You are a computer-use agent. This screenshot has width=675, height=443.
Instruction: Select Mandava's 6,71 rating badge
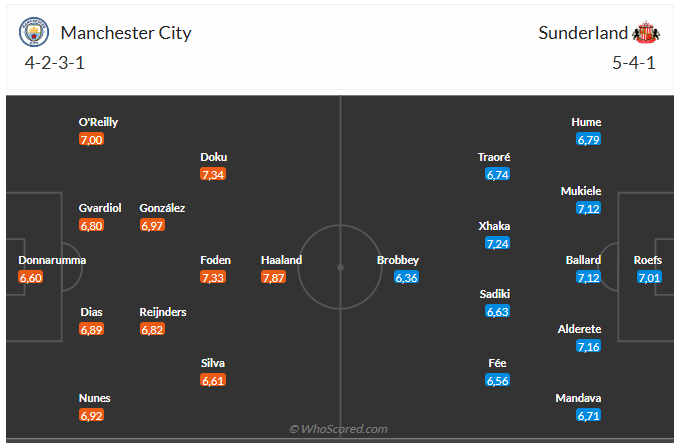[588, 415]
